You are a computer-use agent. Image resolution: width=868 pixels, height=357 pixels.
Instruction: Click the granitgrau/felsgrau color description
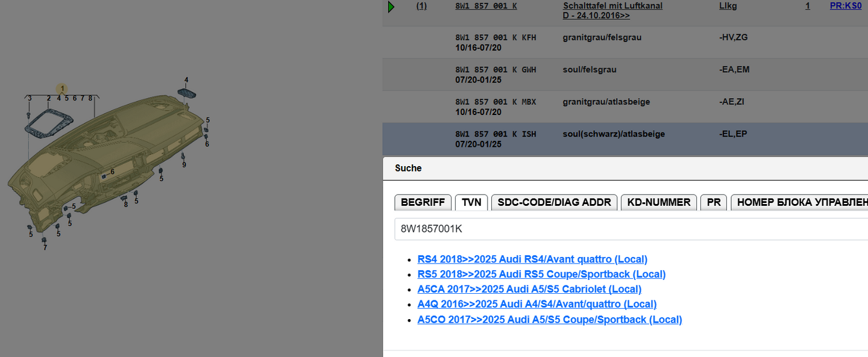click(x=602, y=37)
